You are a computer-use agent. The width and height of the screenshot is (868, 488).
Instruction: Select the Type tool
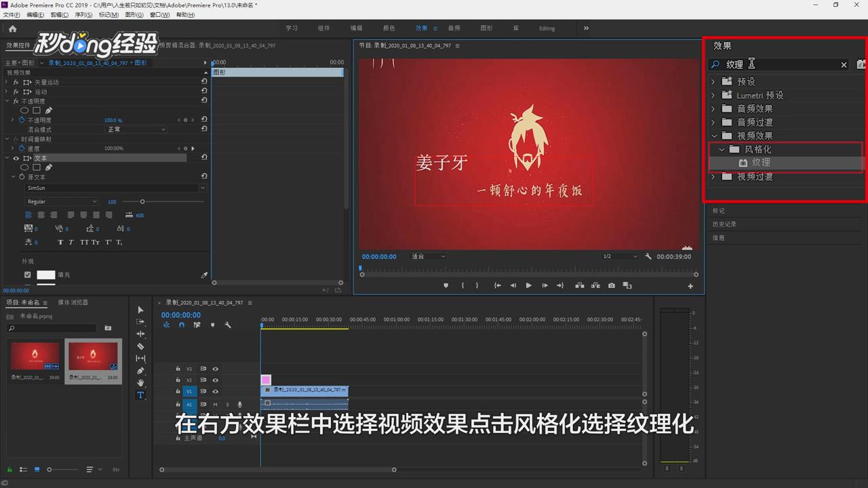point(140,395)
